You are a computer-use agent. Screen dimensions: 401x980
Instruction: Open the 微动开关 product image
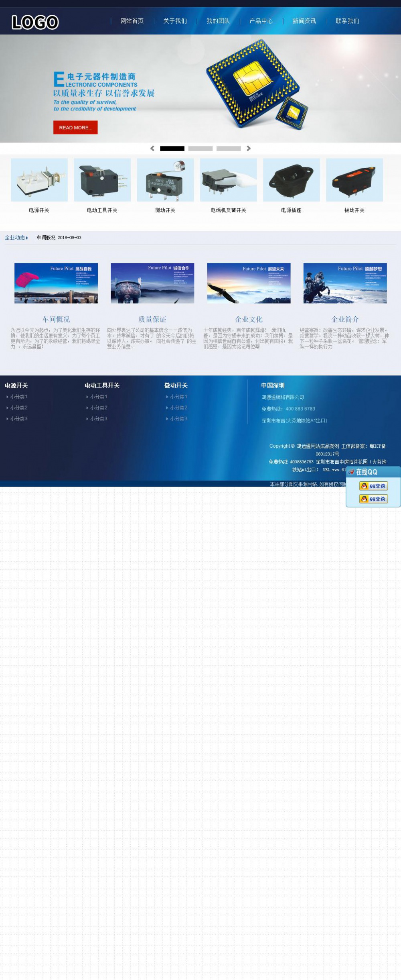click(165, 180)
